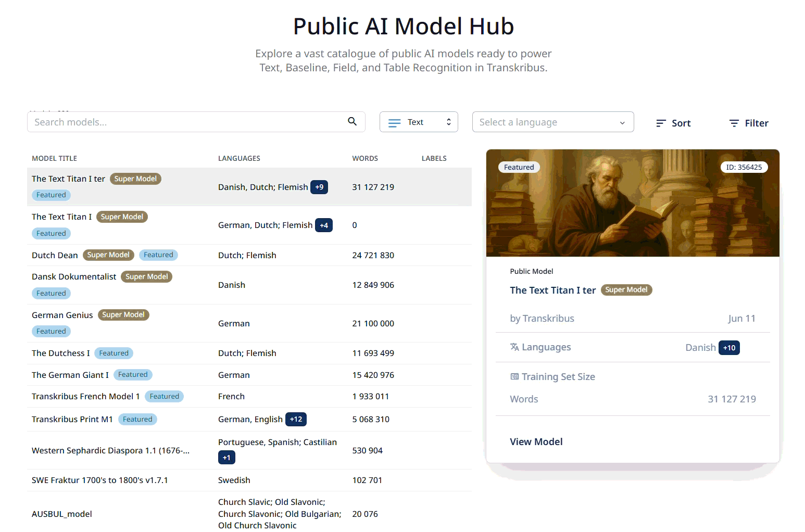Screen dimensions: 805x532
Task: Click the Featured badge on The Text Titan I ter row
Action: 51,195
